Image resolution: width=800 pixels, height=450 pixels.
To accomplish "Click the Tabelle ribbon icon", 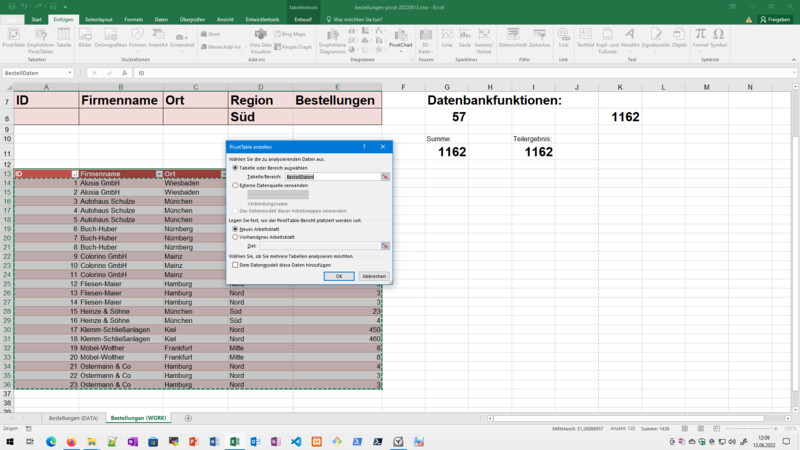I will [x=64, y=38].
